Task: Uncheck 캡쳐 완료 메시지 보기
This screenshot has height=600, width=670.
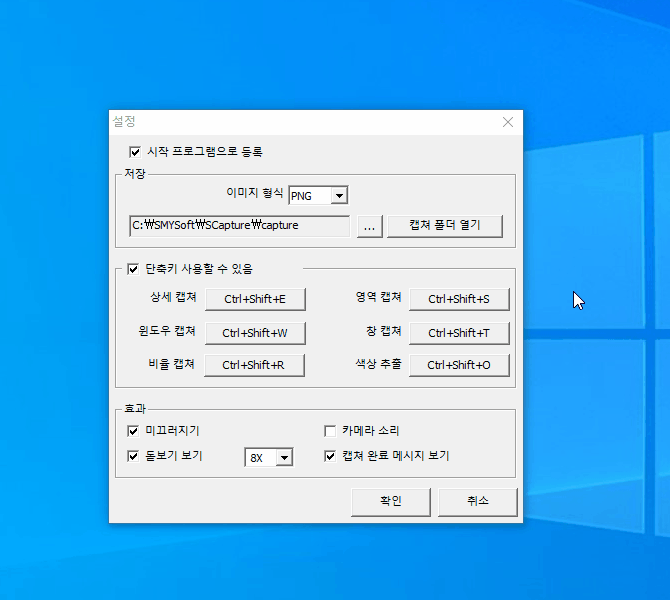Action: [x=330, y=456]
